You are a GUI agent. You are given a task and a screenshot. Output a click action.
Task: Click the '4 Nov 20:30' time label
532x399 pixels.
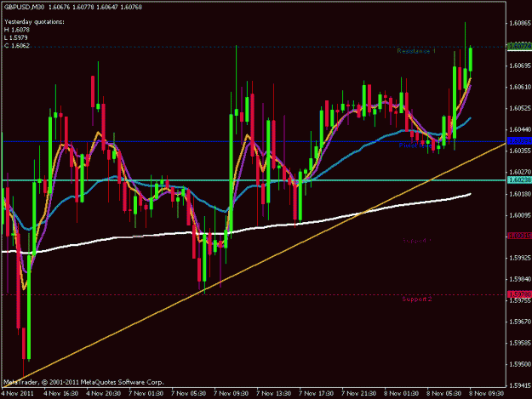pyautogui.click(x=104, y=394)
